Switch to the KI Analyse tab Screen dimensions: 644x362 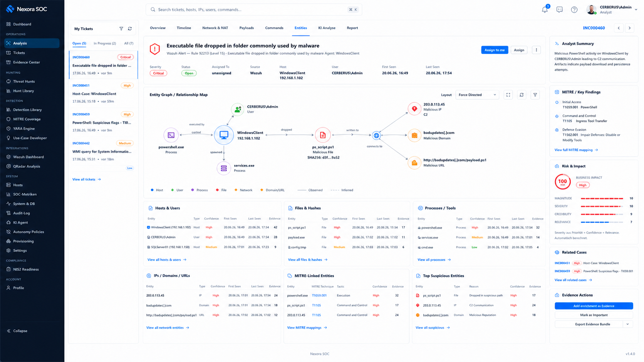[327, 28]
